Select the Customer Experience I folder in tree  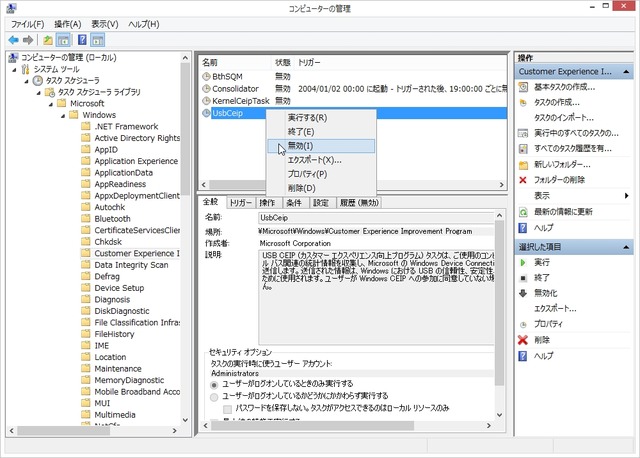click(131, 253)
